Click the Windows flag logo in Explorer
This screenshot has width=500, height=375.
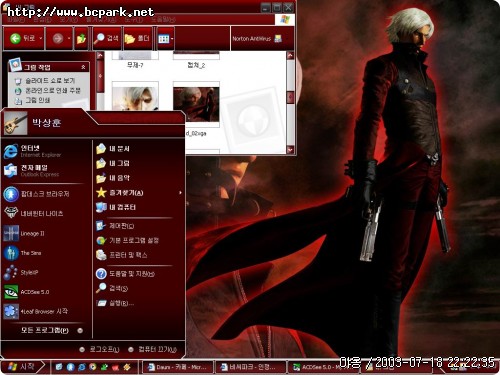[x=285, y=20]
